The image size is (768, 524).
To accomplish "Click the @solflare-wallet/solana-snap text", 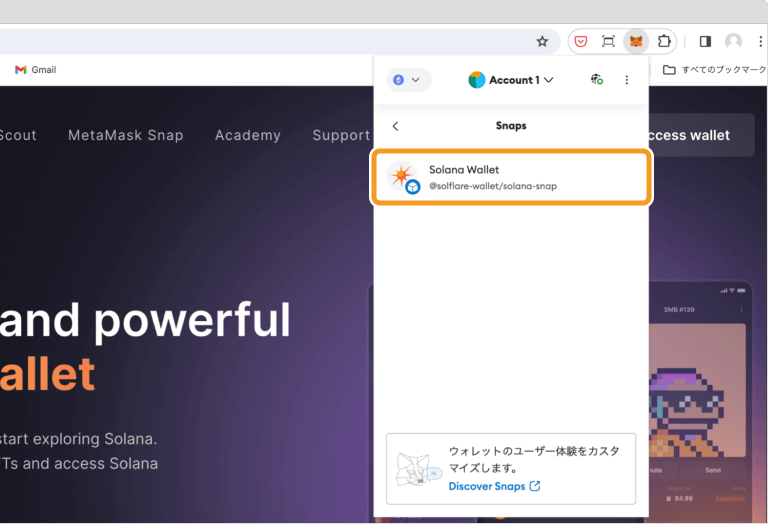I will [493, 186].
